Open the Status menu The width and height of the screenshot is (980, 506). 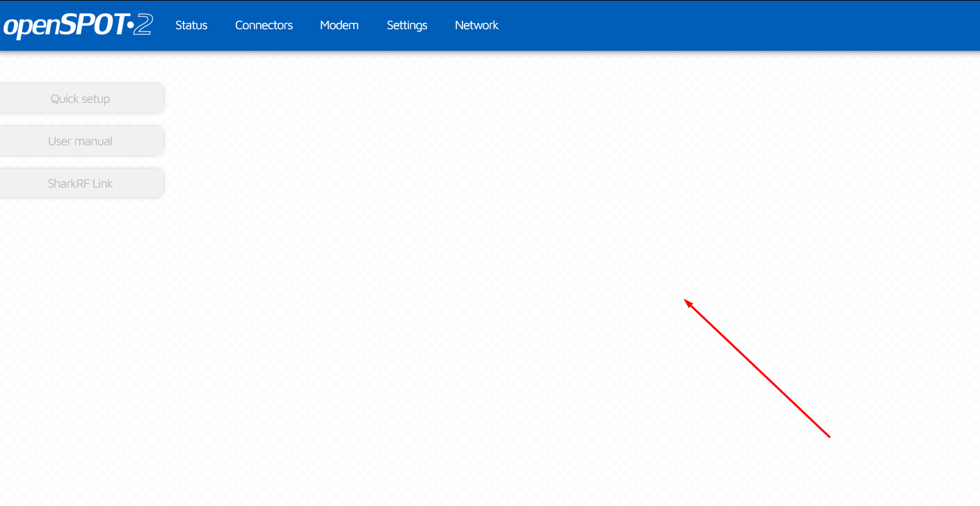(x=191, y=25)
